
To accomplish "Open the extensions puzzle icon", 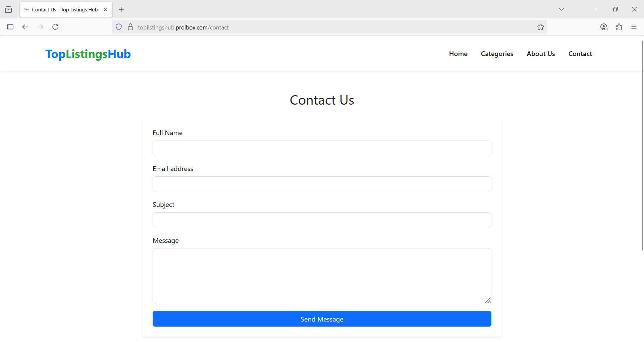I will 619,27.
